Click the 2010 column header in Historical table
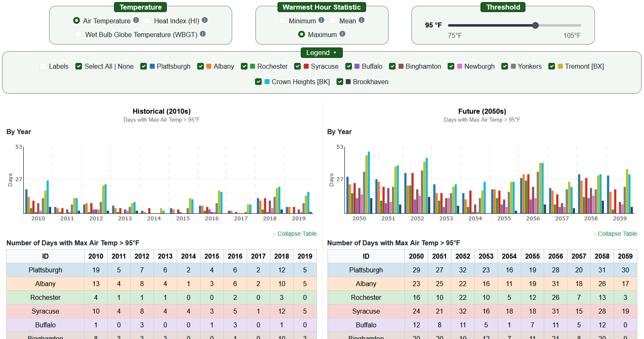The height and width of the screenshot is (339, 644). click(96, 256)
